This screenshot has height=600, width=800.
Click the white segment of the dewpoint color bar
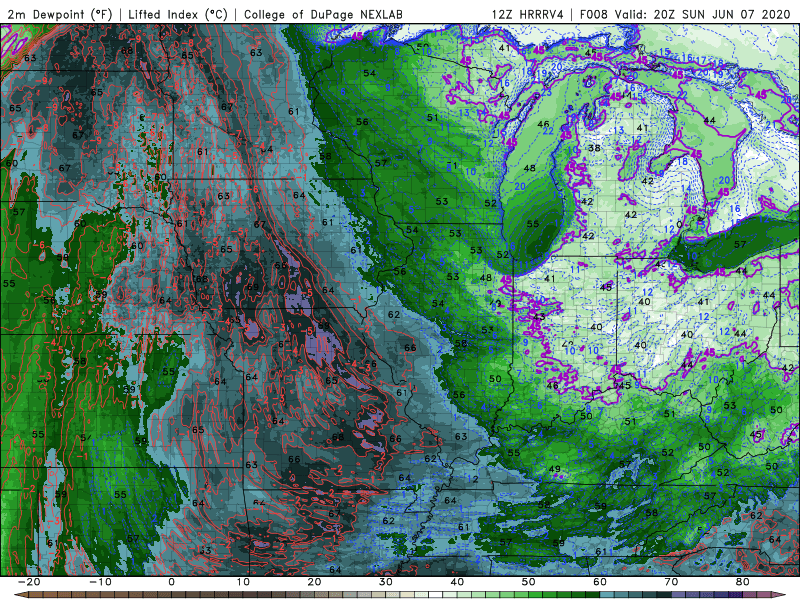pos(436,595)
